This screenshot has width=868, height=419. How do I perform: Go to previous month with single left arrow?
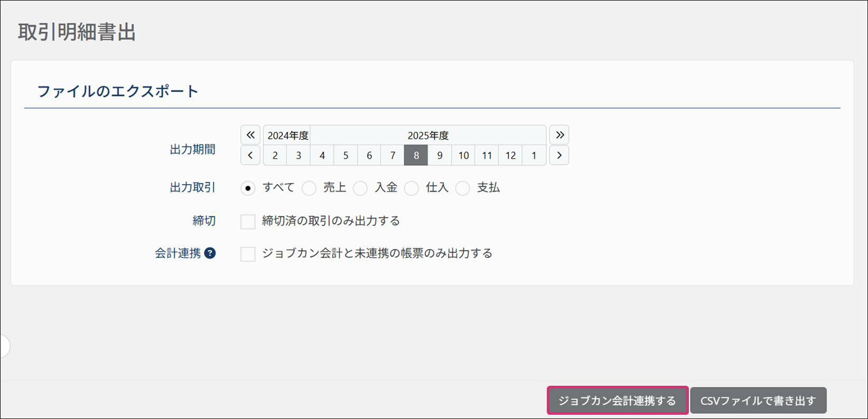click(x=250, y=156)
